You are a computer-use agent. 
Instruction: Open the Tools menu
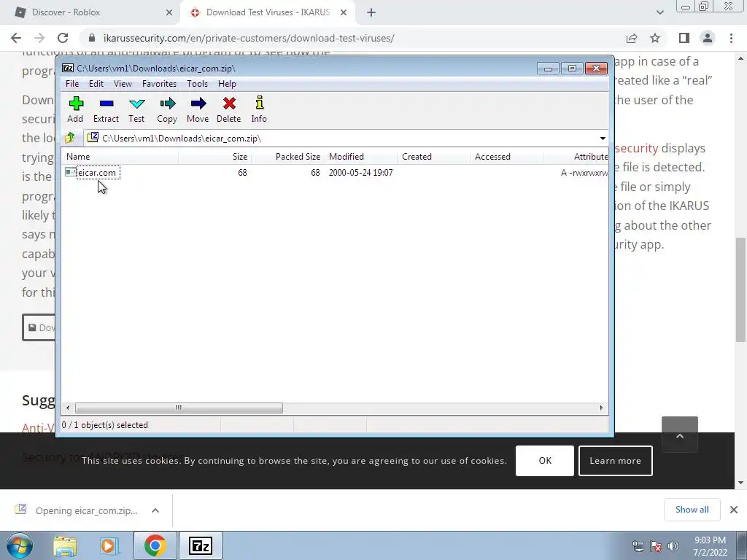(x=197, y=84)
